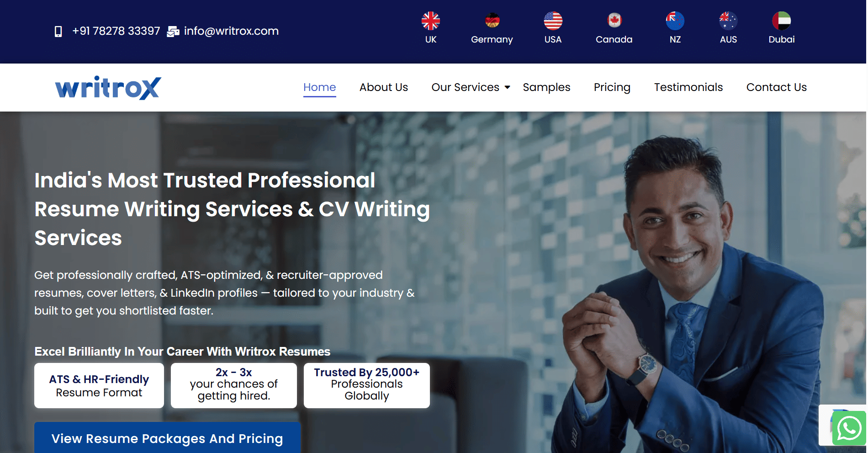The height and width of the screenshot is (453, 868).
Task: Open the WhatsApp chat icon
Action: (x=849, y=428)
